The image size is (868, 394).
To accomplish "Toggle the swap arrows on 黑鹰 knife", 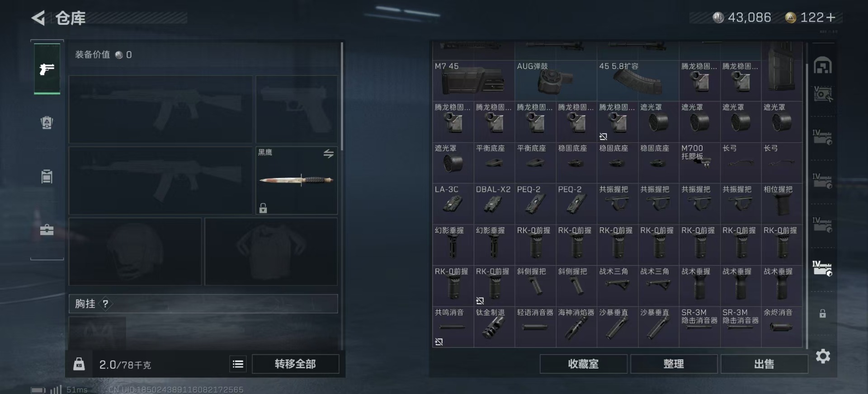I will click(x=329, y=154).
